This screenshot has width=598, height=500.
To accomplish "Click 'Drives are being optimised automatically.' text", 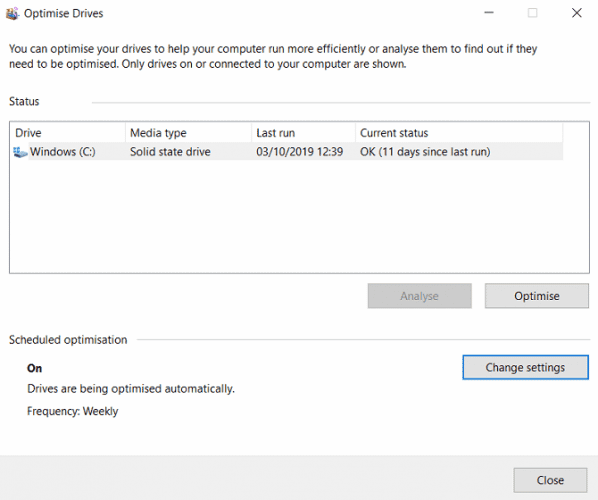I will (131, 389).
